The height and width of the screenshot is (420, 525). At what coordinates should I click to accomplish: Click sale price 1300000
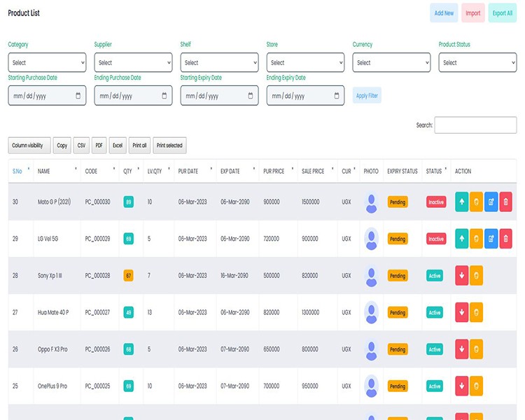pos(310,312)
